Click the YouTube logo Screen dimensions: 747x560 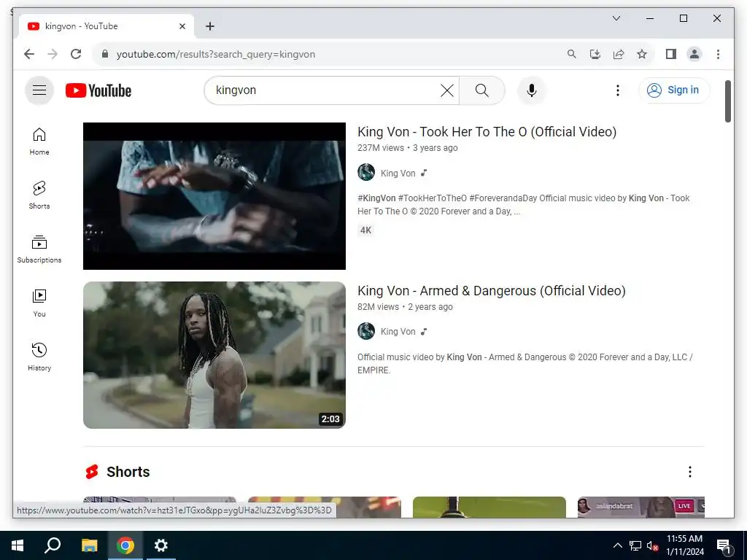[x=98, y=90]
